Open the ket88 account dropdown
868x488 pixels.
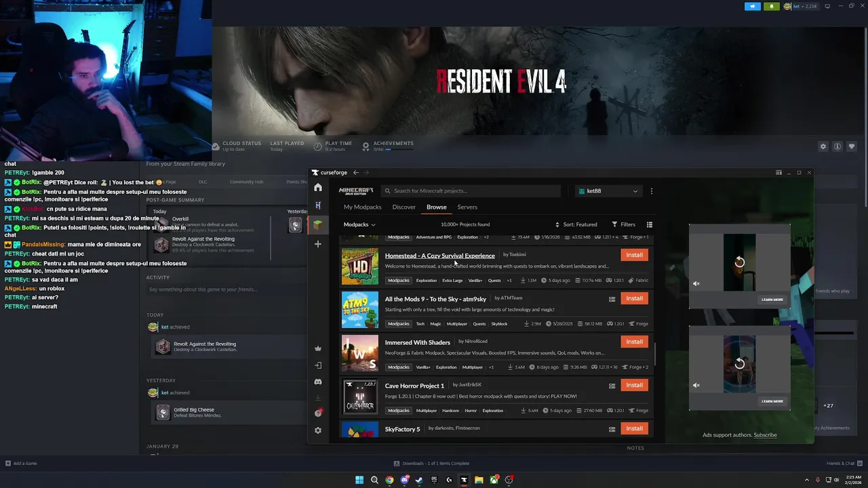608,191
